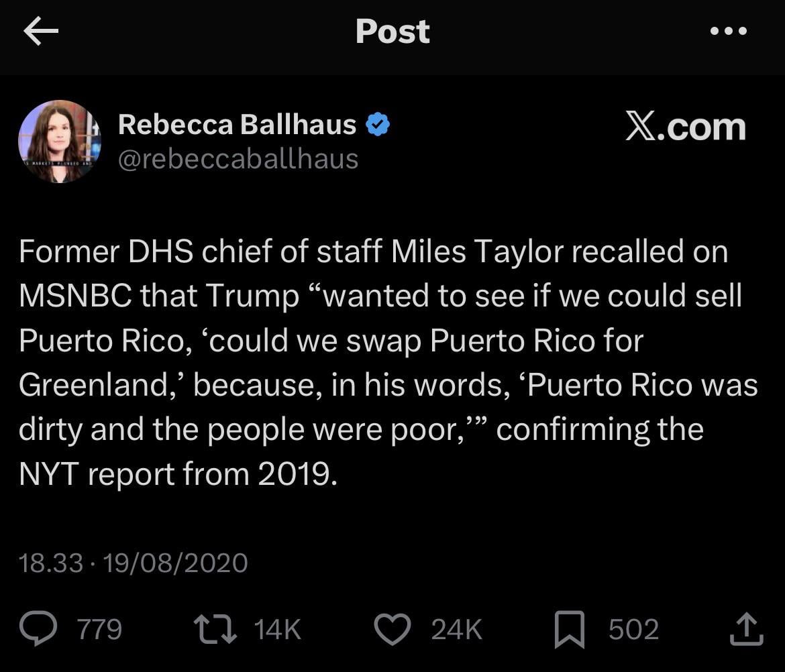Click the blue verified badge
This screenshot has width=785, height=672.
coord(378,125)
